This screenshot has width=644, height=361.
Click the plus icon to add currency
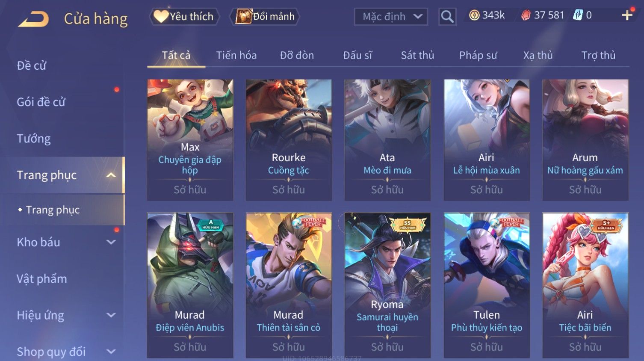tap(627, 15)
